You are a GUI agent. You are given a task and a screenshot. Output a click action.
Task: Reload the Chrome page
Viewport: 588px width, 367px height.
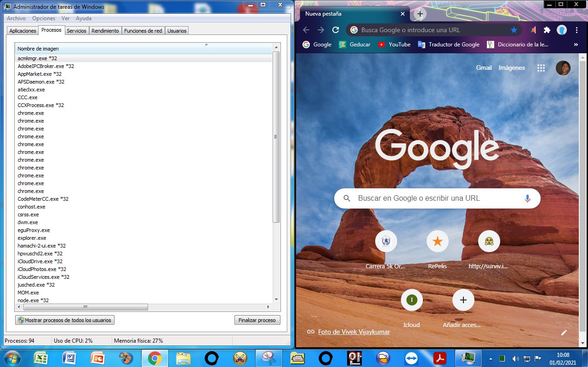[x=336, y=30]
